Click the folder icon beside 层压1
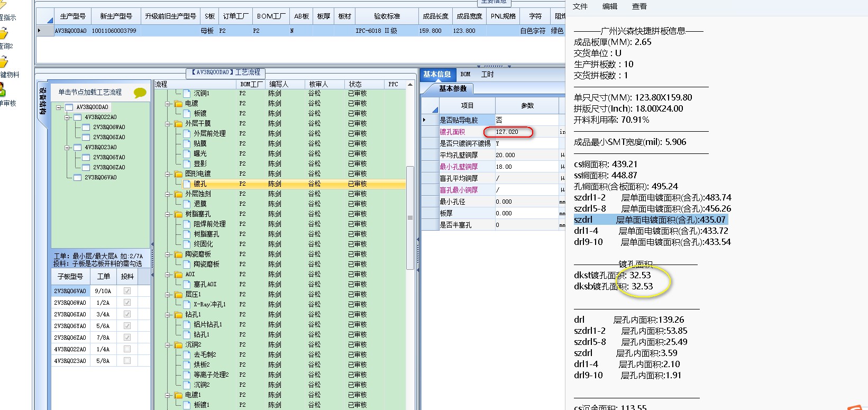 click(x=178, y=294)
